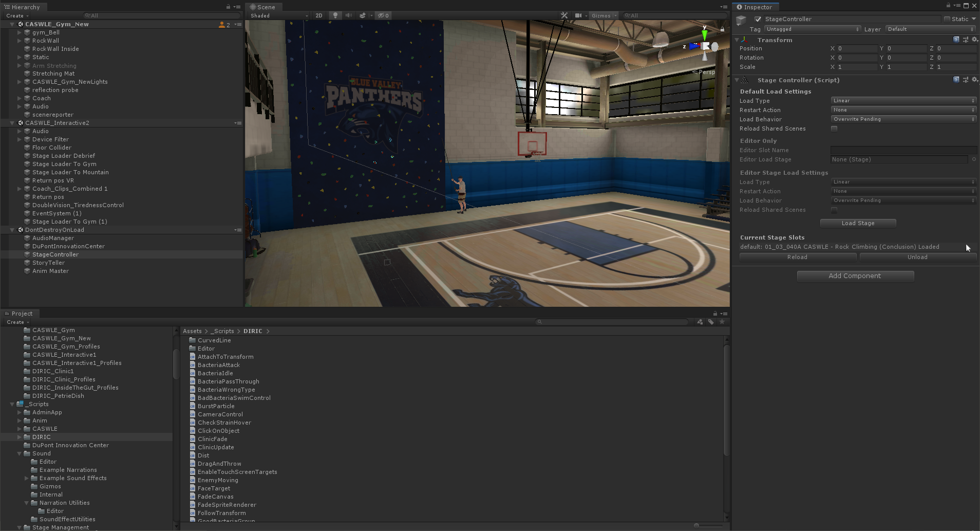The image size is (980, 531).
Task: Click the Unload button
Action: pos(917,257)
